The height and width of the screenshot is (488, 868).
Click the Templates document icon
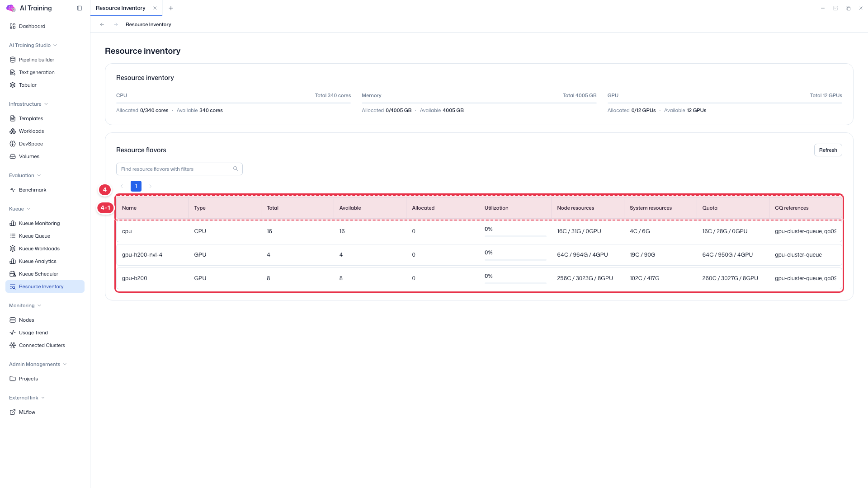(13, 118)
